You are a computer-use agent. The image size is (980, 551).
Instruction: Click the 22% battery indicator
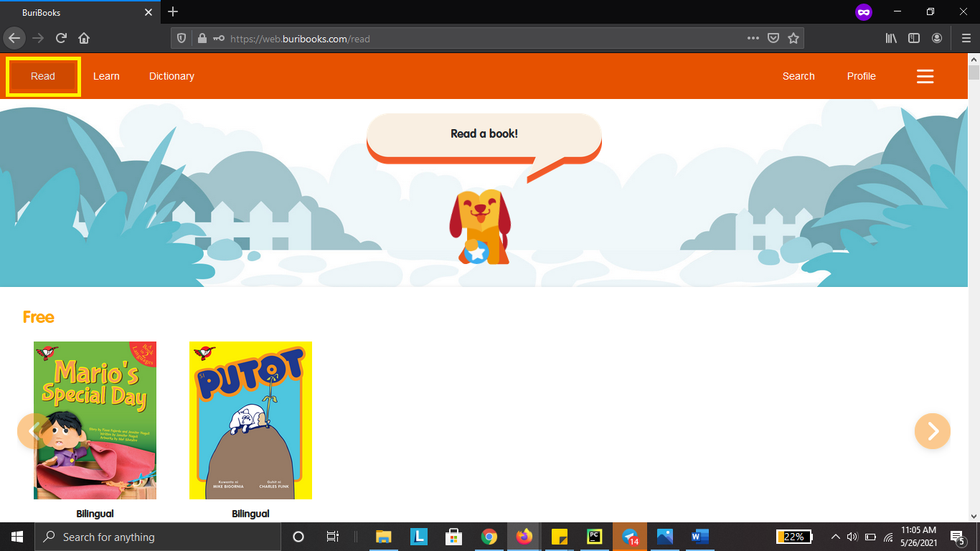click(x=794, y=537)
